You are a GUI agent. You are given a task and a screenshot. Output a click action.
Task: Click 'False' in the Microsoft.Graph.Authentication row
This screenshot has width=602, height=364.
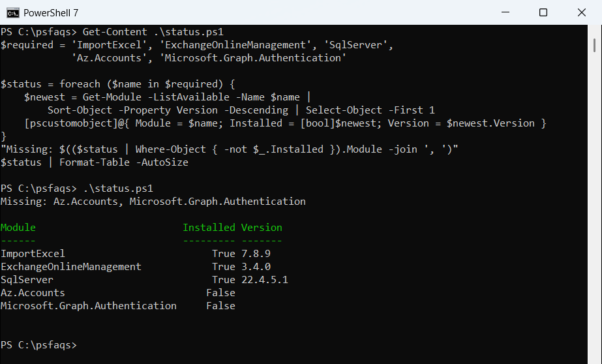220,306
